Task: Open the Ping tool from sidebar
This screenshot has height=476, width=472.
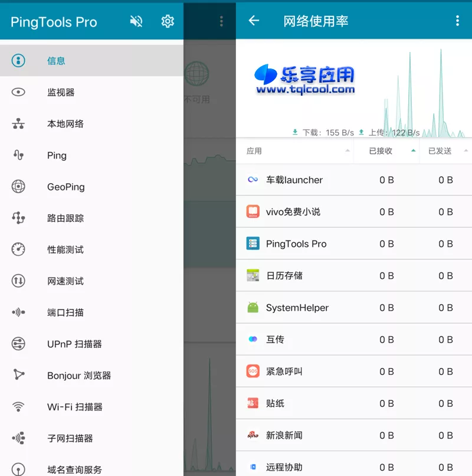Action: (57, 155)
